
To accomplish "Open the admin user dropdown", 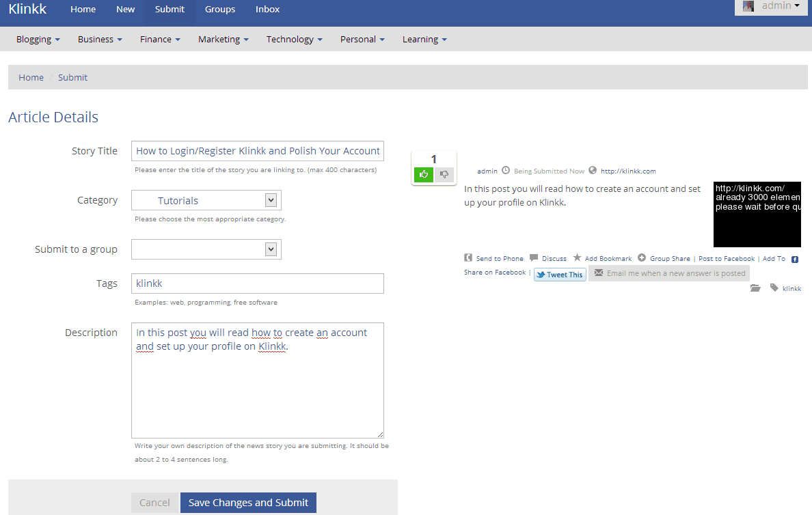I will point(771,6).
